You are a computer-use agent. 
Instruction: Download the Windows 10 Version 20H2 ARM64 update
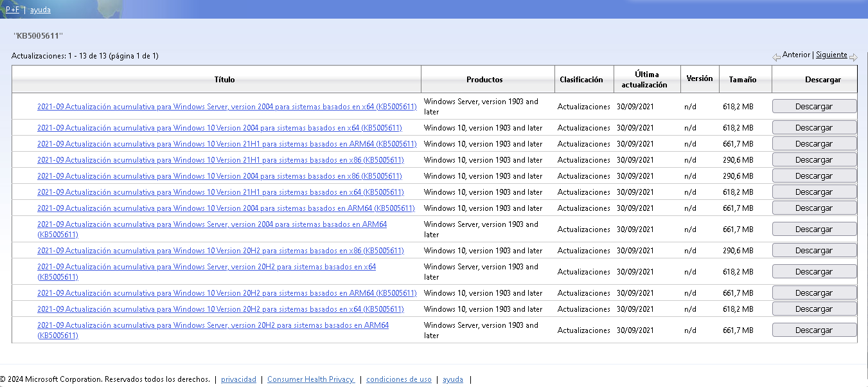814,293
